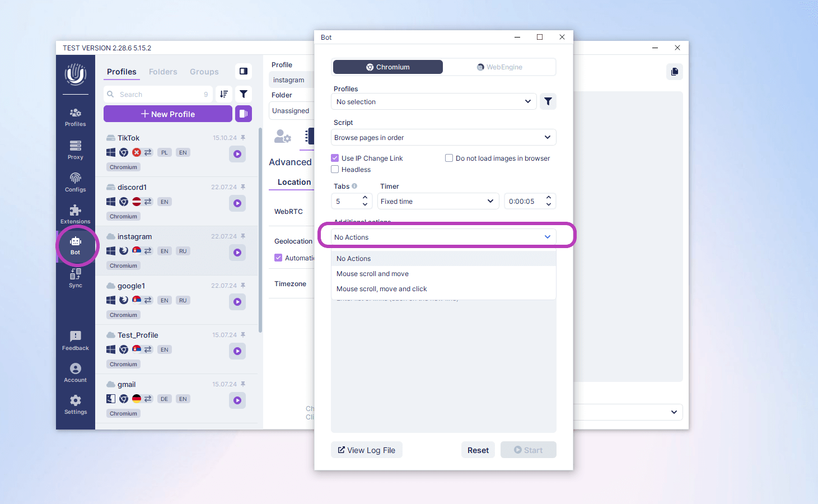Viewport: 818px width, 504px height.
Task: Select Mouse scroll and move option
Action: tap(372, 274)
